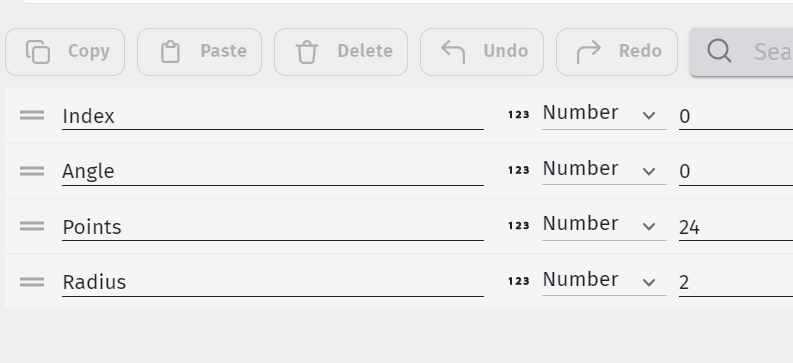Screen dimensions: 793x363
Task: Click the Paste clipboard button
Action: (x=199, y=52)
